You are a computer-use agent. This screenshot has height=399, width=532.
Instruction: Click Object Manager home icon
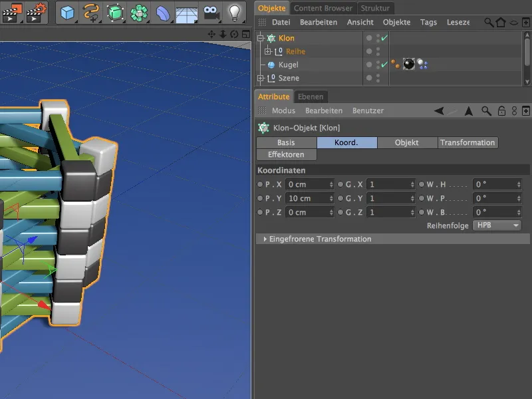501,23
